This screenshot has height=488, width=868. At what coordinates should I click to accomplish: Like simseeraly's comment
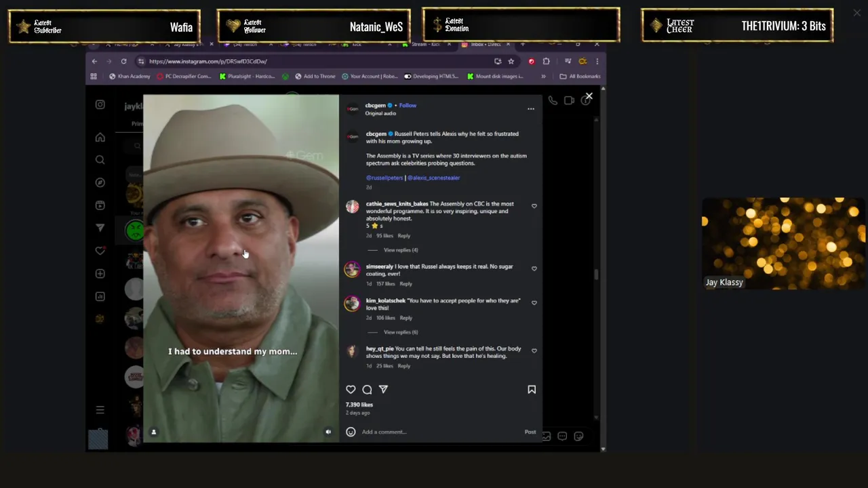pos(534,268)
